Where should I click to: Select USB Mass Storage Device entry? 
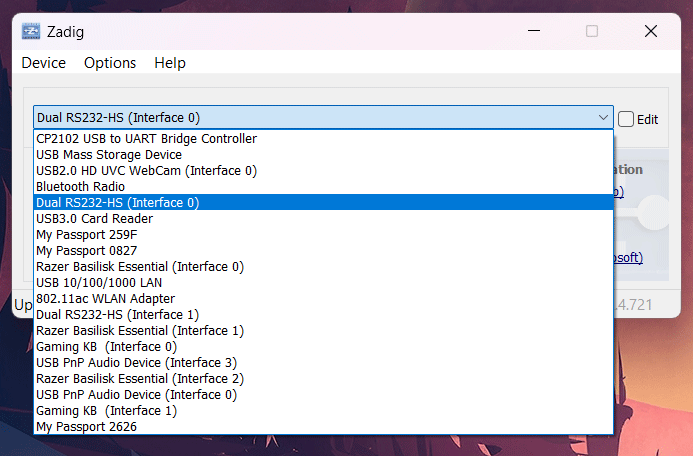pos(324,155)
